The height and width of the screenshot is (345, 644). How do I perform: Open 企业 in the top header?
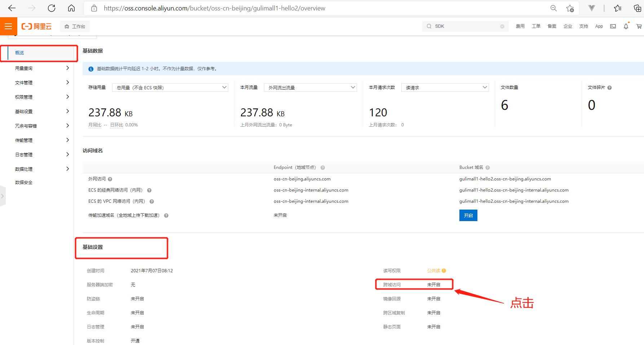coord(568,26)
